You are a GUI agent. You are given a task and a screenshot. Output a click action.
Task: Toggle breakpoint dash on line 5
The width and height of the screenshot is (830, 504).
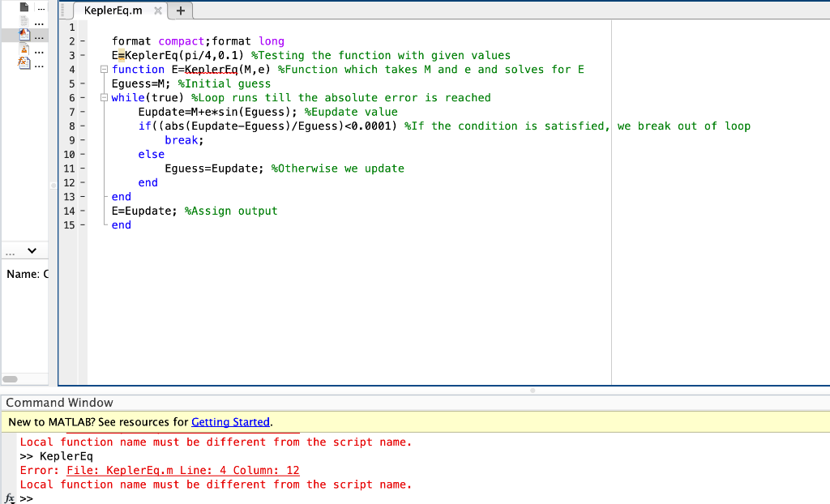click(x=83, y=83)
